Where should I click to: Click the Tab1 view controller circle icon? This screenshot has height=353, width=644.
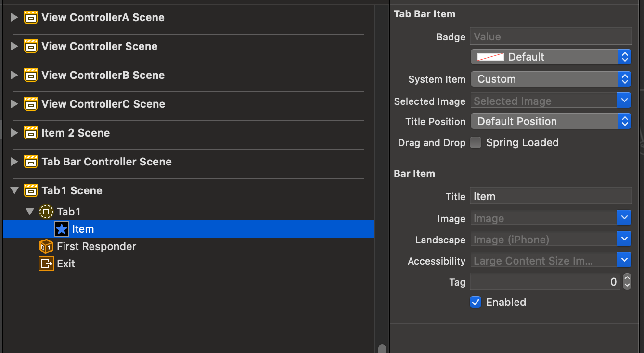point(46,212)
